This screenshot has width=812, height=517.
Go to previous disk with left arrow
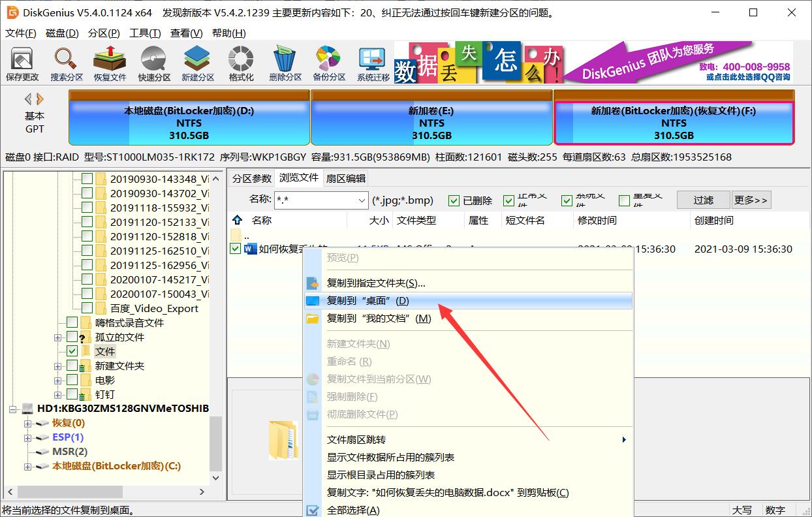[28, 99]
